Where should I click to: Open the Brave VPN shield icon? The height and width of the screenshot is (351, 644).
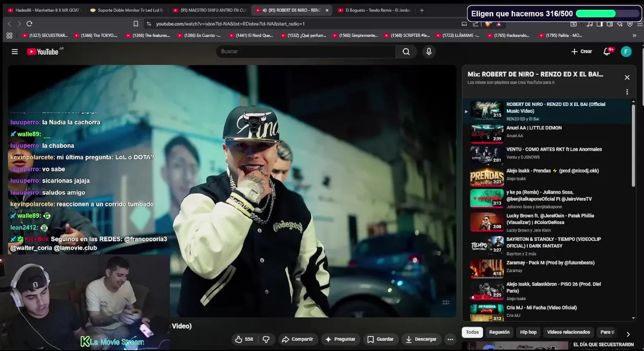click(629, 23)
